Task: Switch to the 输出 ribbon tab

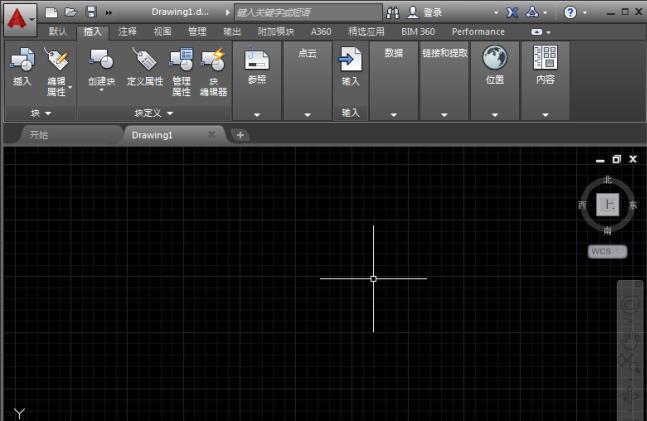Action: pos(232,32)
